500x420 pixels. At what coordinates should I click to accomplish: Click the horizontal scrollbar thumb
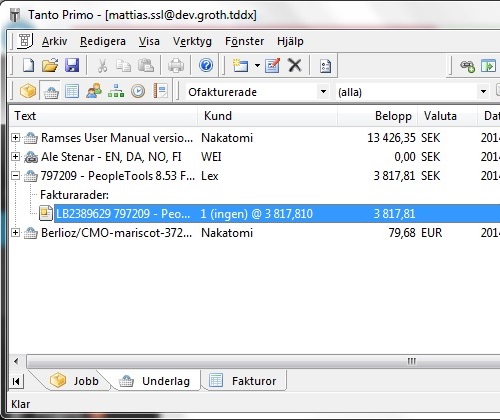coord(263,361)
